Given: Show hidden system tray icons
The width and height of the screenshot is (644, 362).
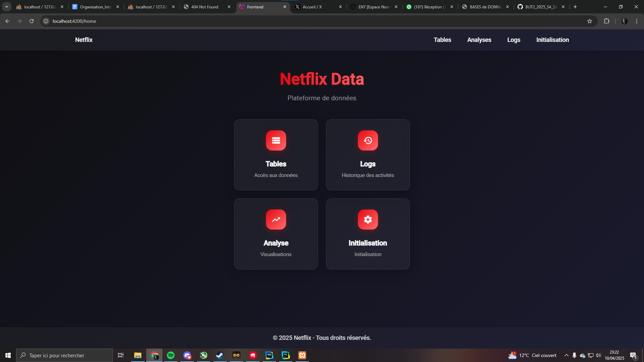Looking at the screenshot, I should 567,355.
